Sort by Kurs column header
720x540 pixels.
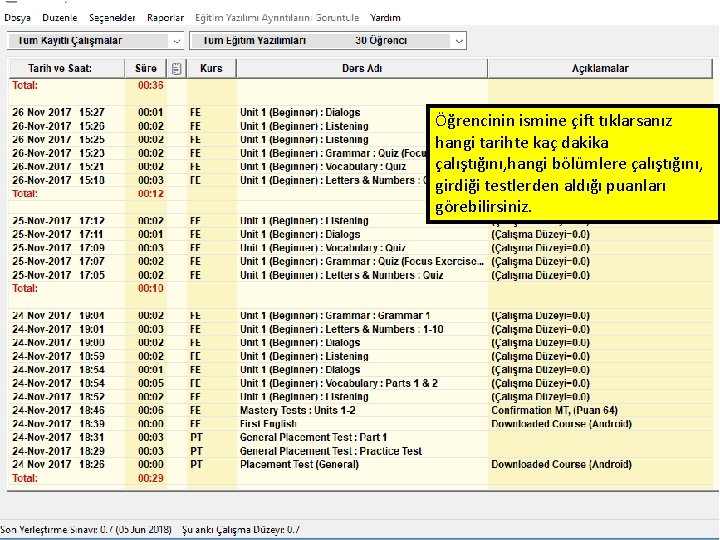pyautogui.click(x=211, y=68)
